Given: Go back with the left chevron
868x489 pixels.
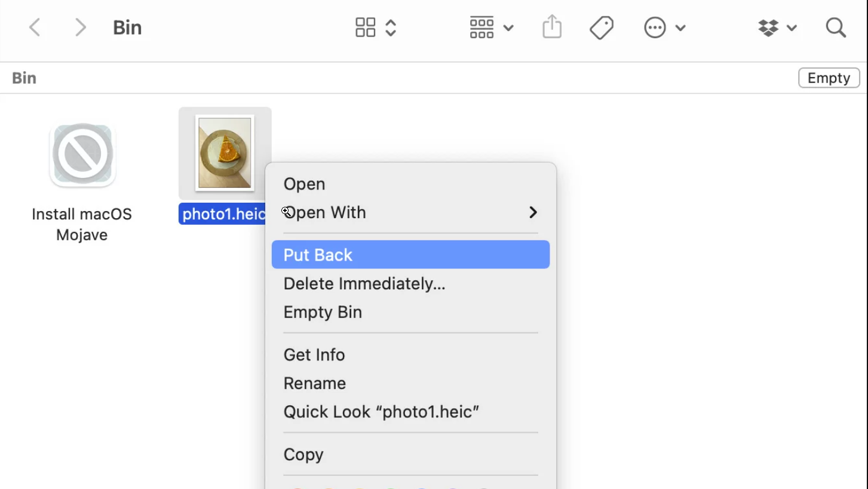Looking at the screenshot, I should click(35, 27).
